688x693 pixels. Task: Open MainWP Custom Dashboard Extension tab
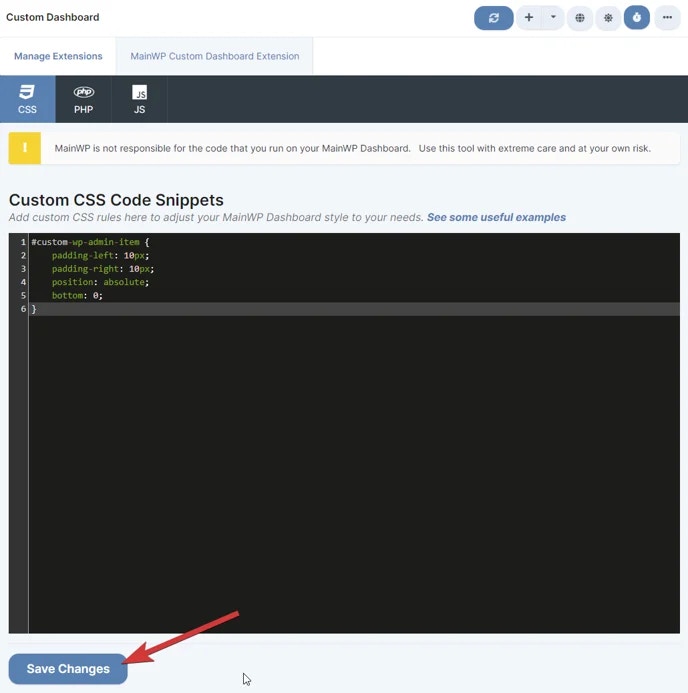[215, 56]
